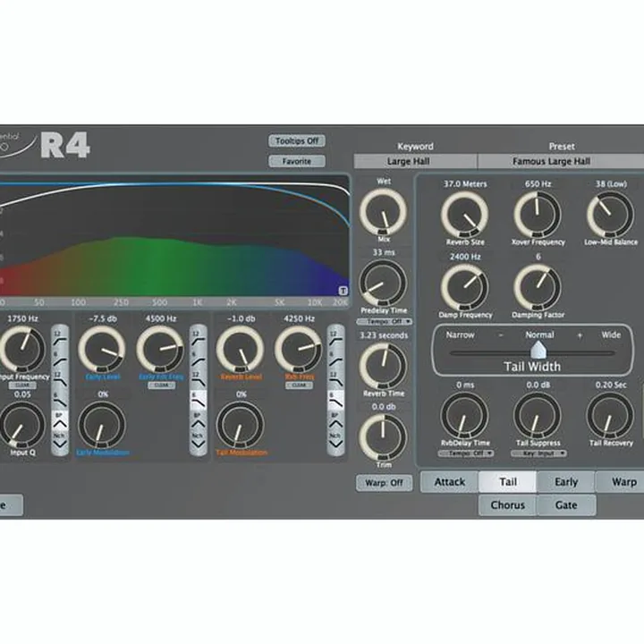This screenshot has height=644, width=644.
Task: Choose BP band-pass in Early filter strip
Action: (x=198, y=420)
